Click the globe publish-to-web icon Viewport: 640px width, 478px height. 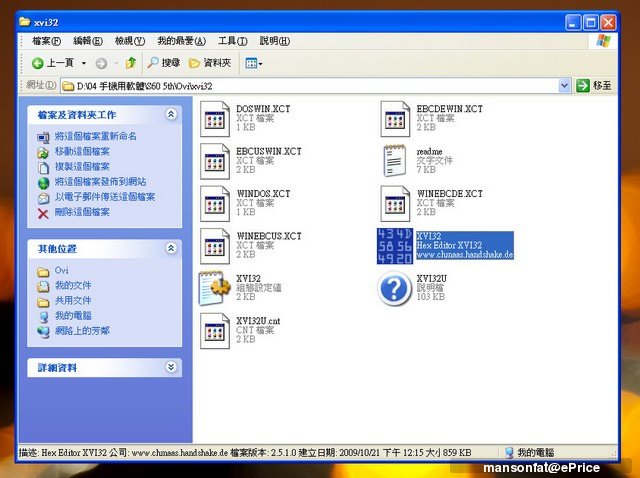(43, 183)
